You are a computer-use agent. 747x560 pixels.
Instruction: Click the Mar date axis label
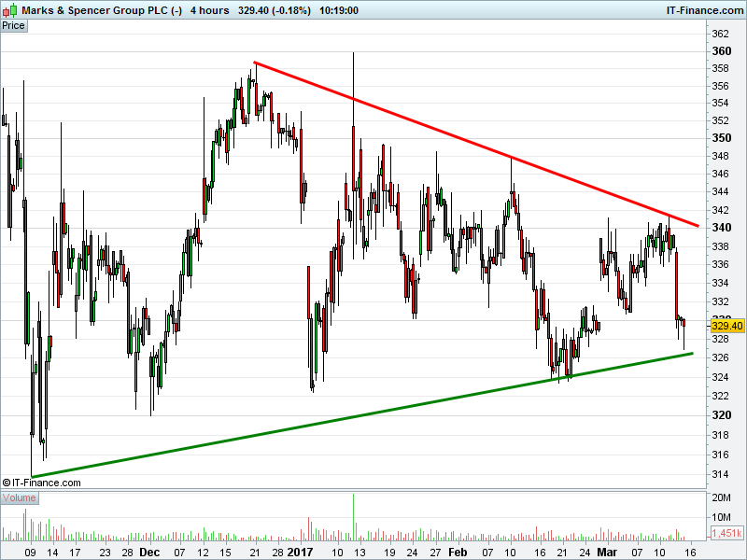click(x=607, y=553)
